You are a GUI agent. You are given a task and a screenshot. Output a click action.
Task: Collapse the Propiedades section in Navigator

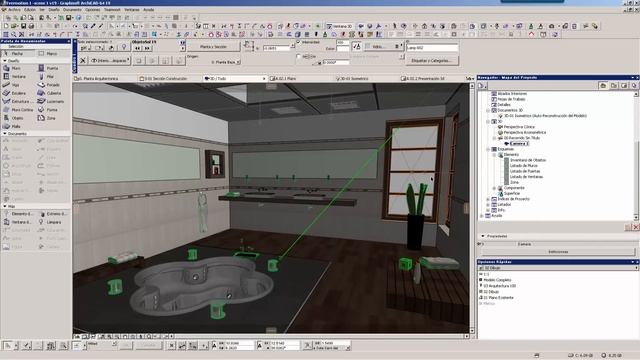(x=483, y=236)
